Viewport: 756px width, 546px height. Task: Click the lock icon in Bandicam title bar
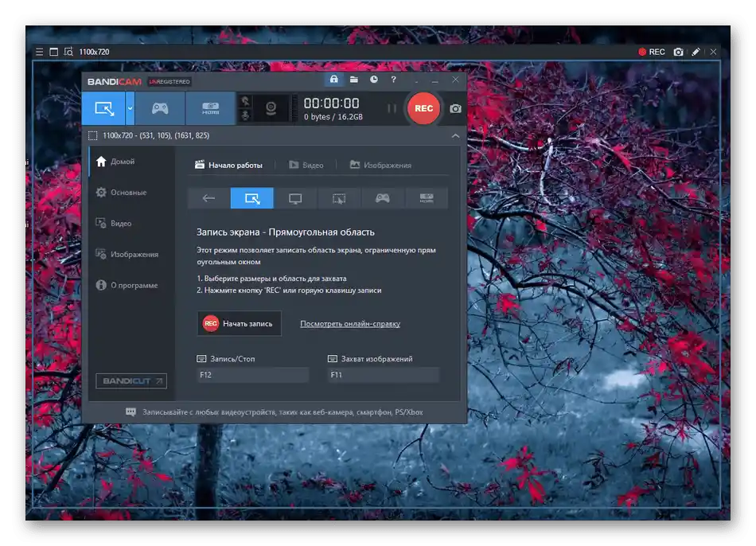pyautogui.click(x=333, y=79)
